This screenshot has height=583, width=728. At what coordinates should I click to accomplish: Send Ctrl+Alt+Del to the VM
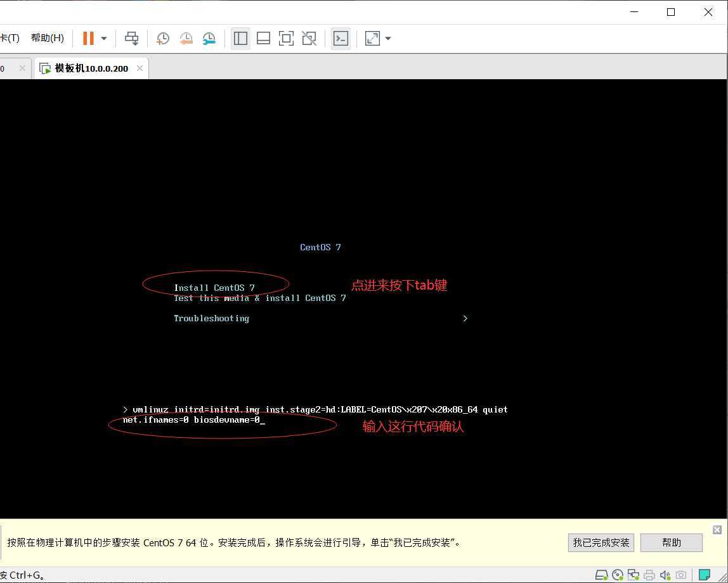[132, 39]
